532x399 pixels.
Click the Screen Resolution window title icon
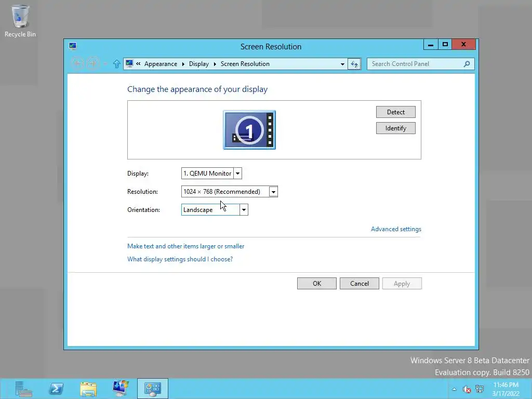73,46
